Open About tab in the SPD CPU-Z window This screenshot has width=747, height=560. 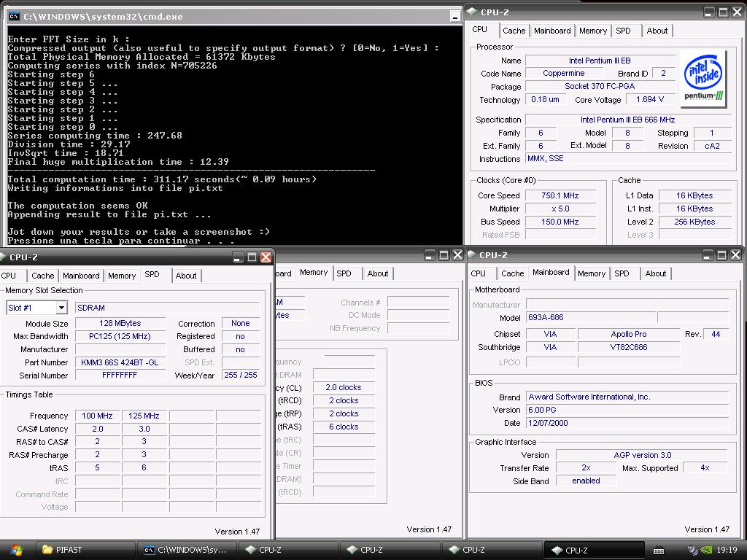point(186,276)
